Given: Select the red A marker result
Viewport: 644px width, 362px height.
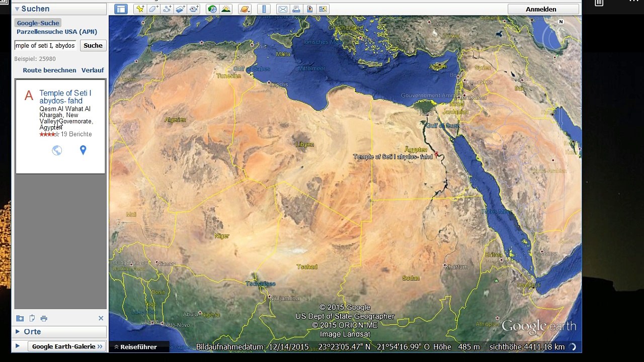Looking at the screenshot, I should (29, 96).
